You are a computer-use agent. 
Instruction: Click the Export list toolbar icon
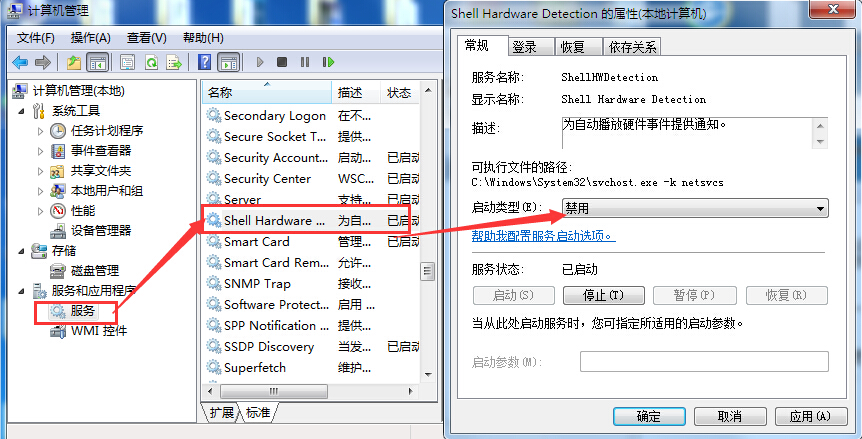click(174, 62)
